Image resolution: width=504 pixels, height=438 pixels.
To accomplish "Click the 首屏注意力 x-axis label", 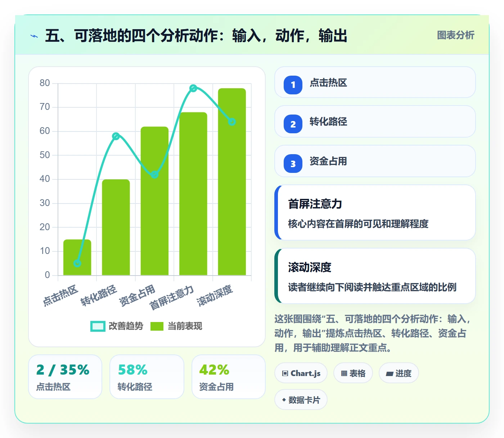I will (171, 297).
